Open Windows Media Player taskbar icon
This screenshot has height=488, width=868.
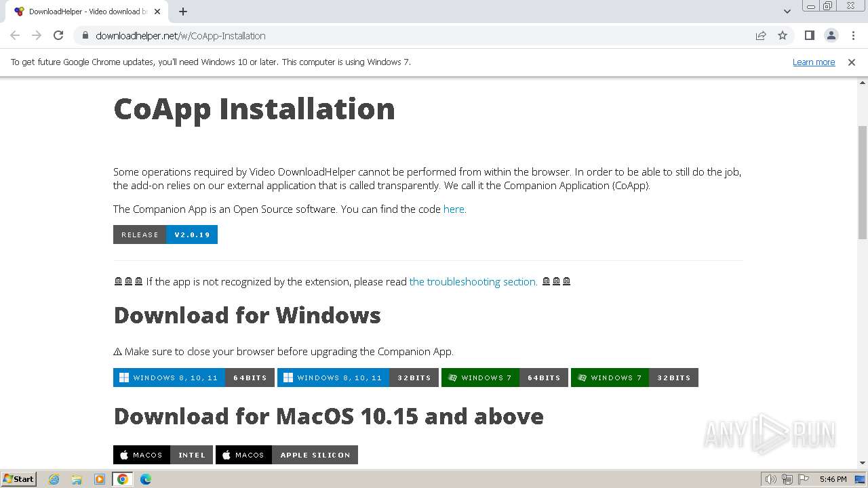click(x=100, y=479)
